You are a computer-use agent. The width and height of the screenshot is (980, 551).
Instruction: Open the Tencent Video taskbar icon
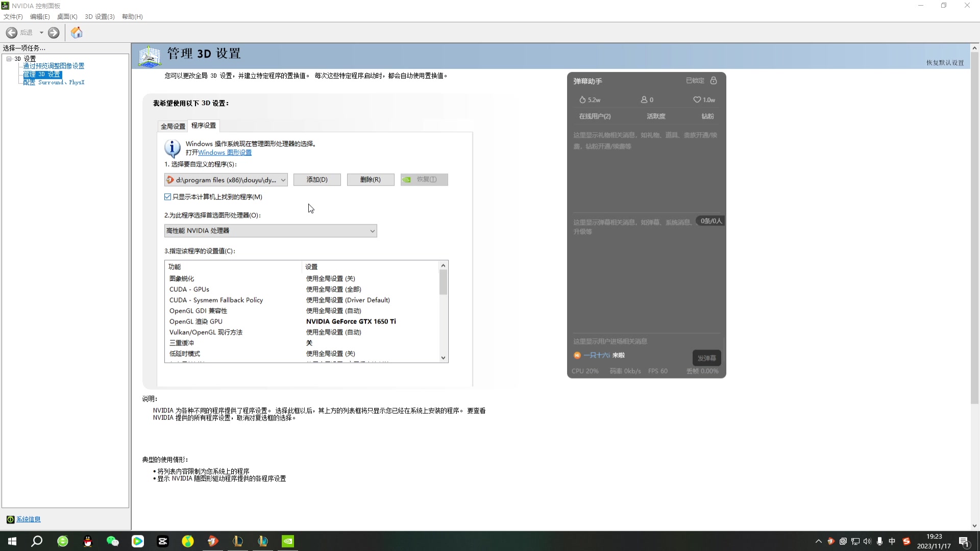click(x=138, y=541)
